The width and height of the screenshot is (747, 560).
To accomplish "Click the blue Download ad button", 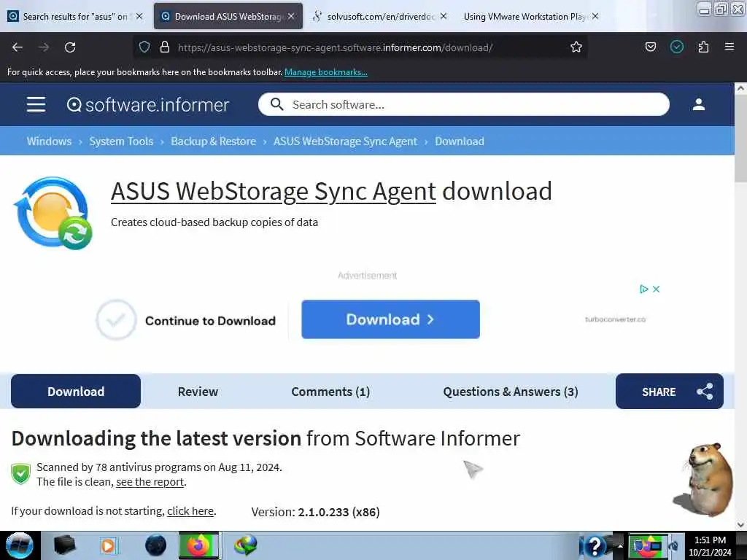I will pos(391,319).
